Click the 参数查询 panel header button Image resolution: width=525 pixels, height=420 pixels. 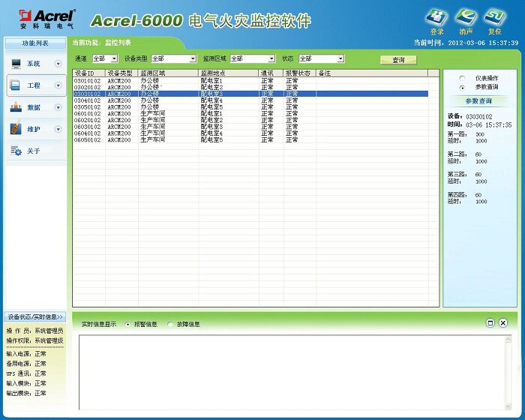coord(478,100)
